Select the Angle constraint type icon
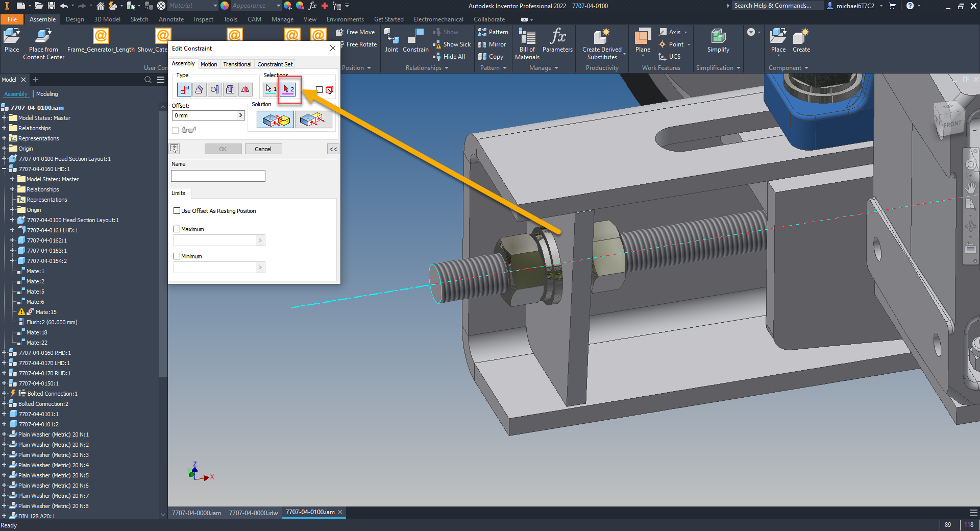980x531 pixels. (x=199, y=89)
